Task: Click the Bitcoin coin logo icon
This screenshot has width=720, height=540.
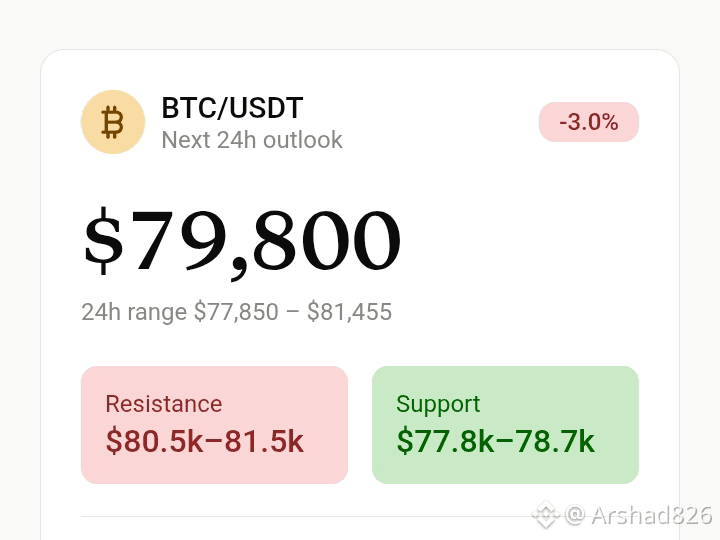Action: click(113, 122)
